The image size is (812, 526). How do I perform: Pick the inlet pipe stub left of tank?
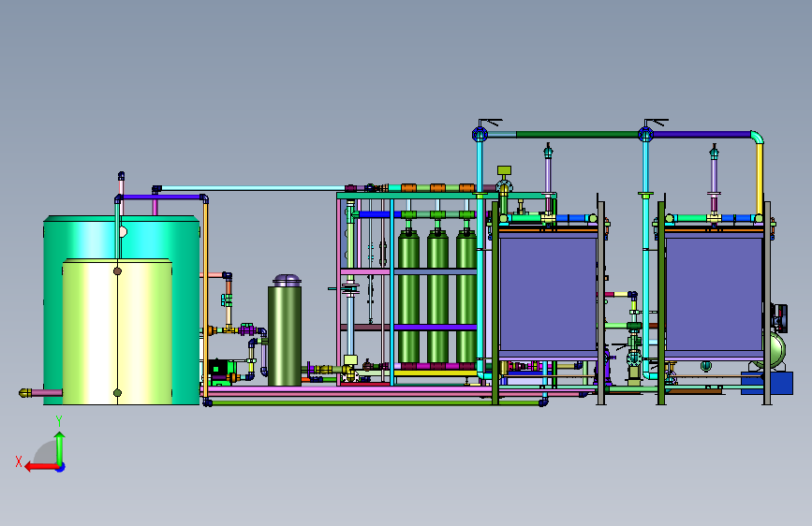pos(40,393)
